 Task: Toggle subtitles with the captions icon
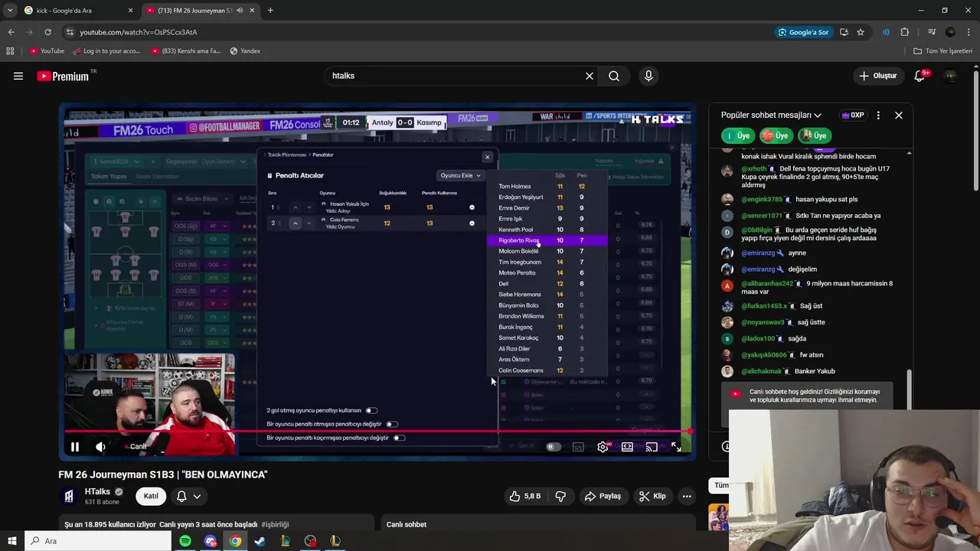coord(578,447)
